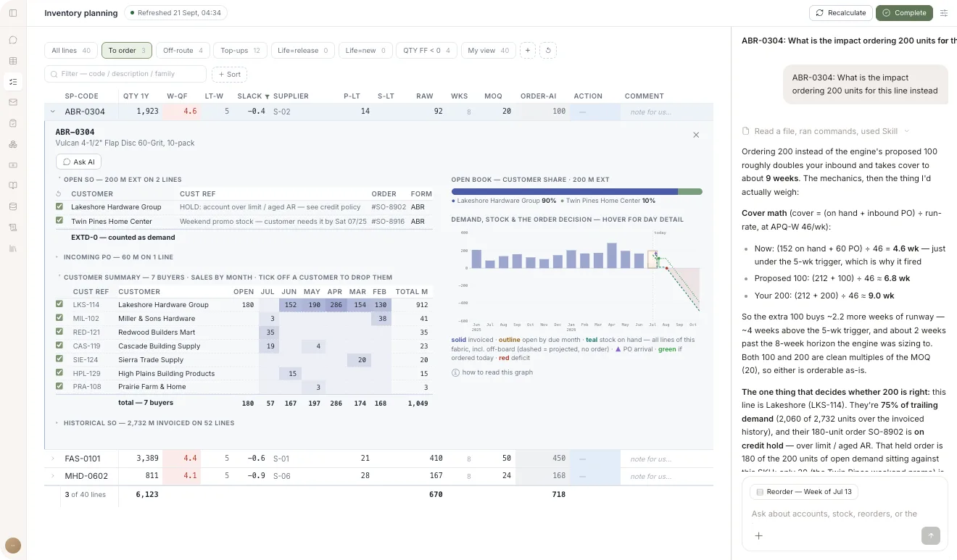The image size is (957, 560).
Task: Switch to the Life=release tab
Action: pyautogui.click(x=303, y=51)
